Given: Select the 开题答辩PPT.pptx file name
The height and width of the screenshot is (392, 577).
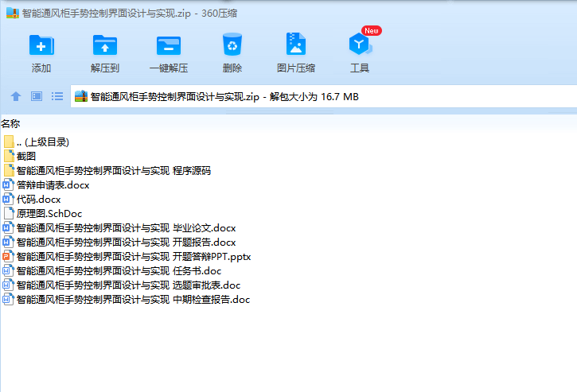Looking at the screenshot, I should [x=134, y=257].
